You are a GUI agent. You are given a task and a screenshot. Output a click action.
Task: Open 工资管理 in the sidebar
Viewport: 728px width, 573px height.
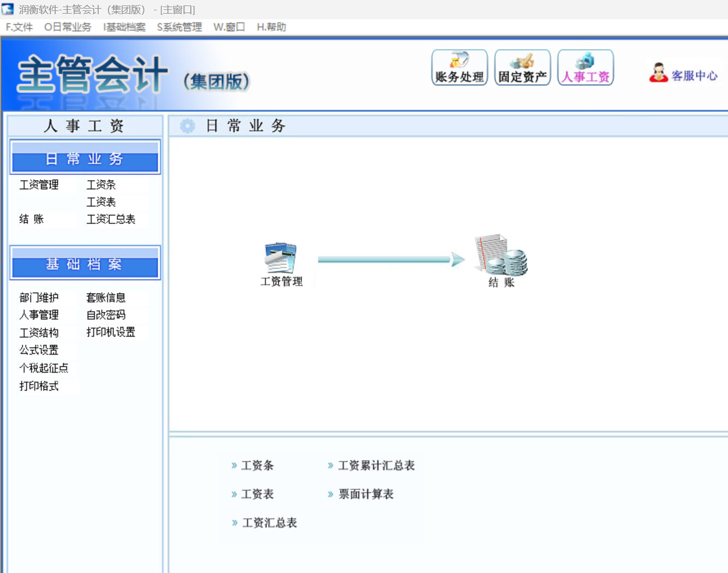(39, 185)
